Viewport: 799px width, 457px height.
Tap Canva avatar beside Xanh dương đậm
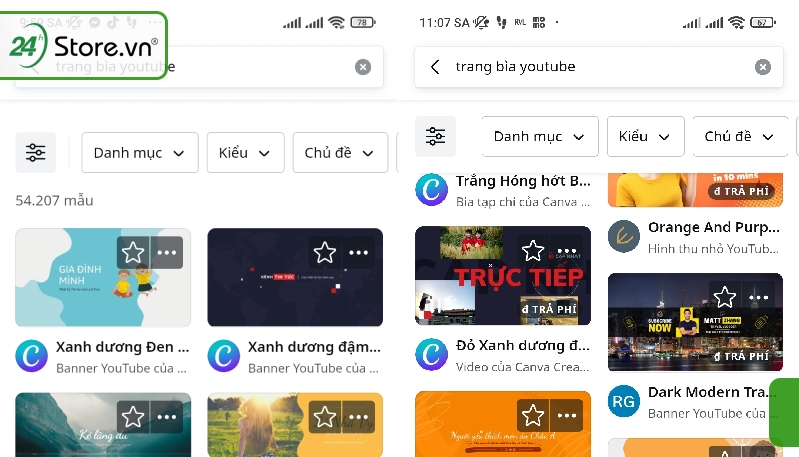click(x=224, y=356)
